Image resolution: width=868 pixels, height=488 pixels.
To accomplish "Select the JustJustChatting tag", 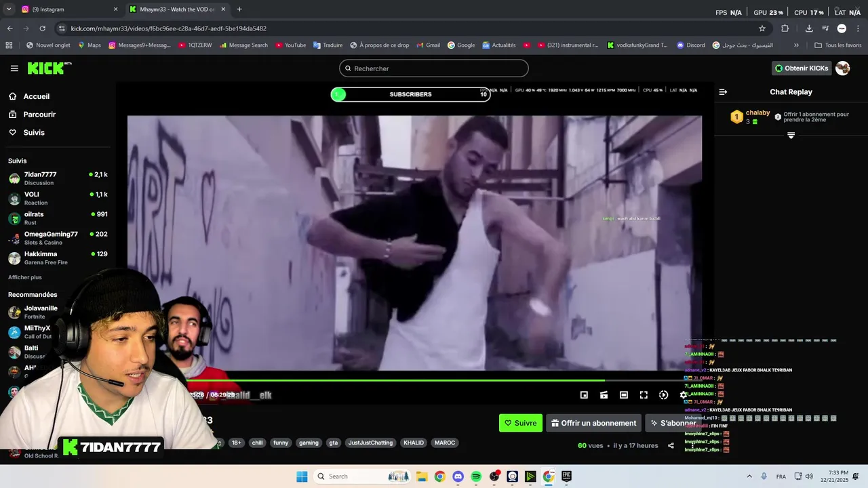I will pyautogui.click(x=370, y=443).
